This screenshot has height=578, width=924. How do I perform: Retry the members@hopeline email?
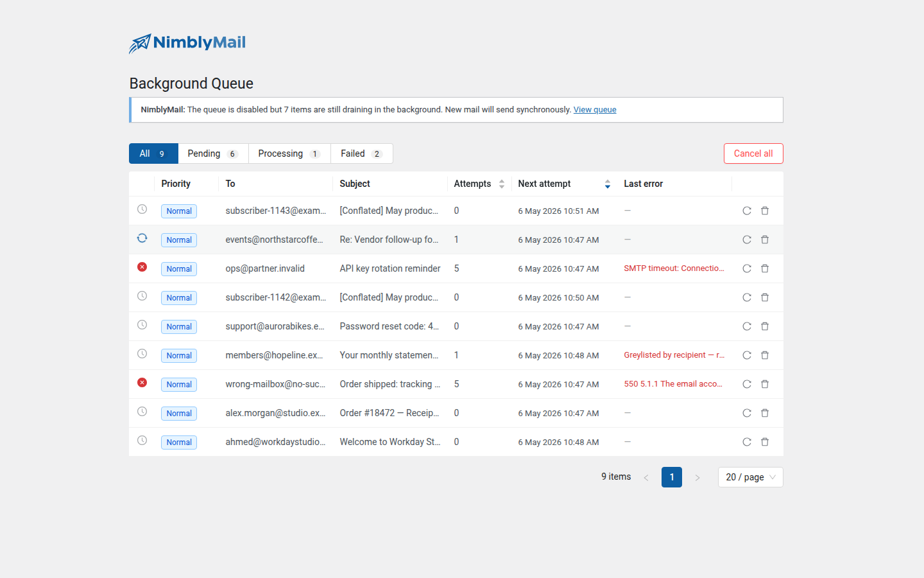pyautogui.click(x=747, y=355)
